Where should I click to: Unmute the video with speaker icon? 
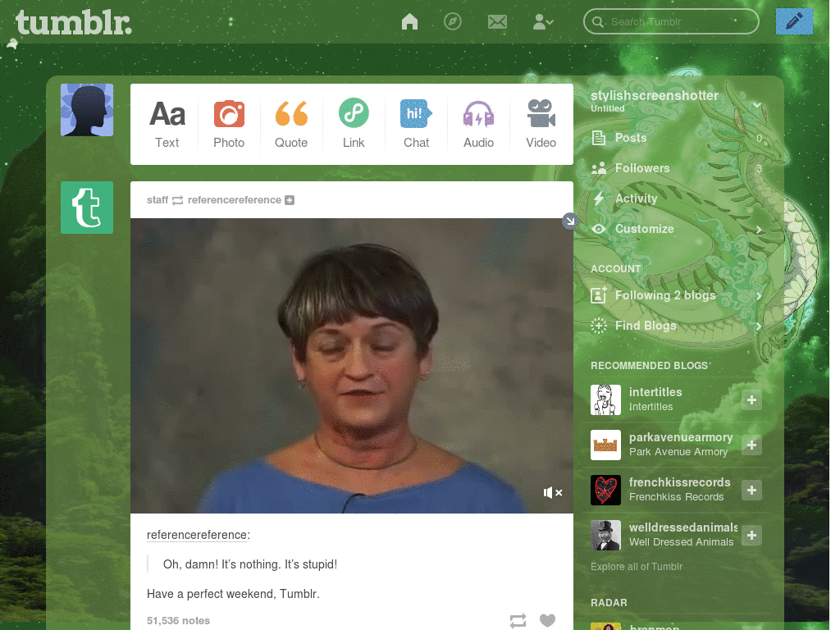click(552, 492)
